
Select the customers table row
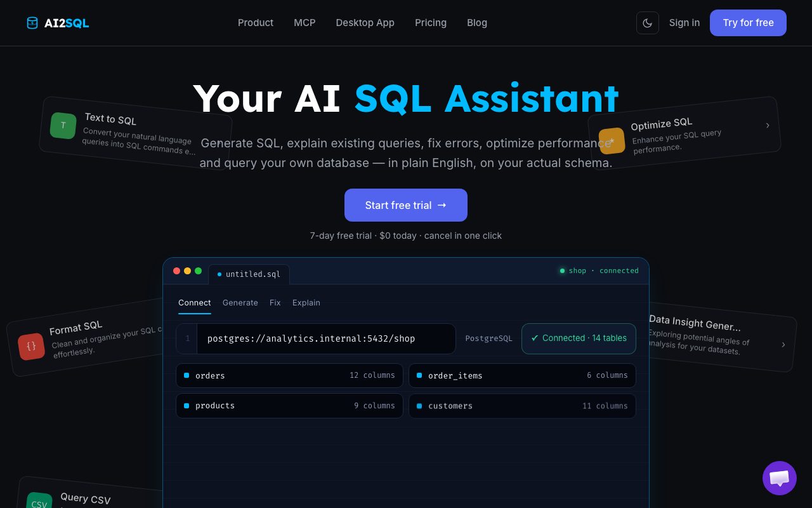522,406
